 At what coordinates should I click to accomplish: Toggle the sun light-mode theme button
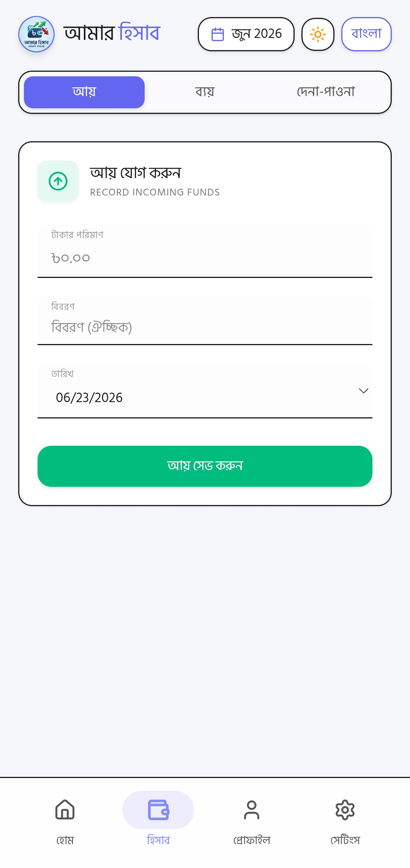(x=318, y=34)
